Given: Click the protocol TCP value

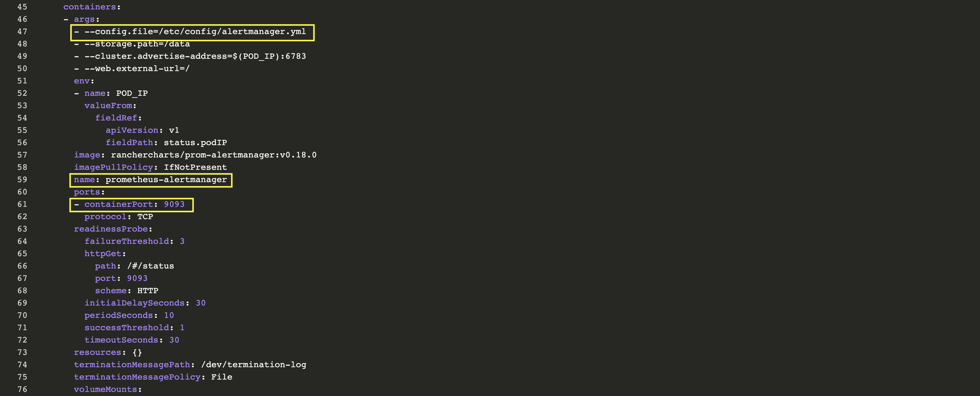Looking at the screenshot, I should [x=145, y=217].
